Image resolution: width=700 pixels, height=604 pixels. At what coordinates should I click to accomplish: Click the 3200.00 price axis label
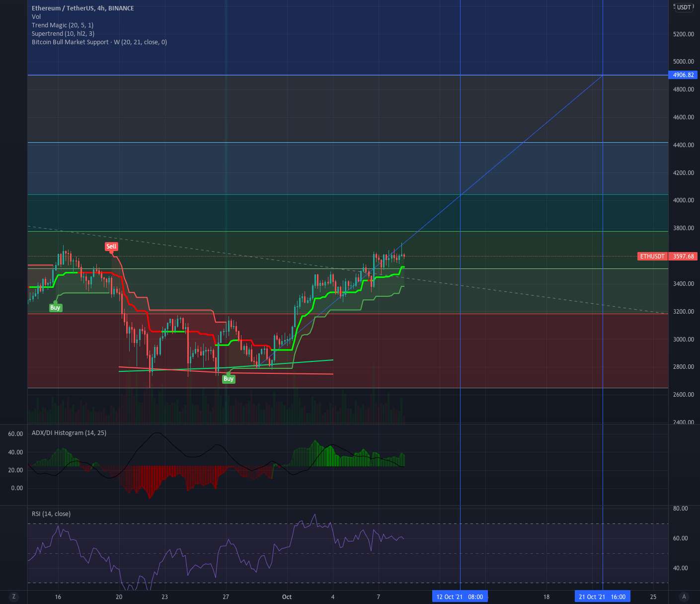click(684, 312)
